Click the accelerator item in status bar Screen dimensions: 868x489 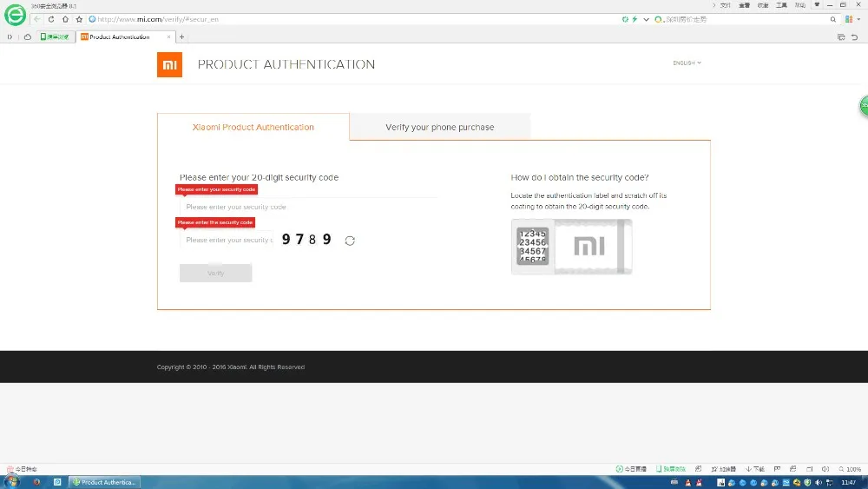pos(724,469)
